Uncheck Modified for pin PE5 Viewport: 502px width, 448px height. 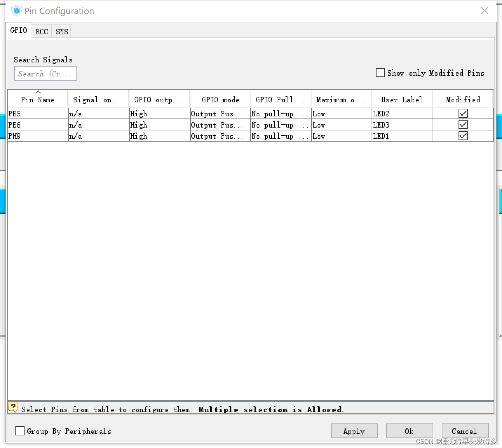point(463,113)
